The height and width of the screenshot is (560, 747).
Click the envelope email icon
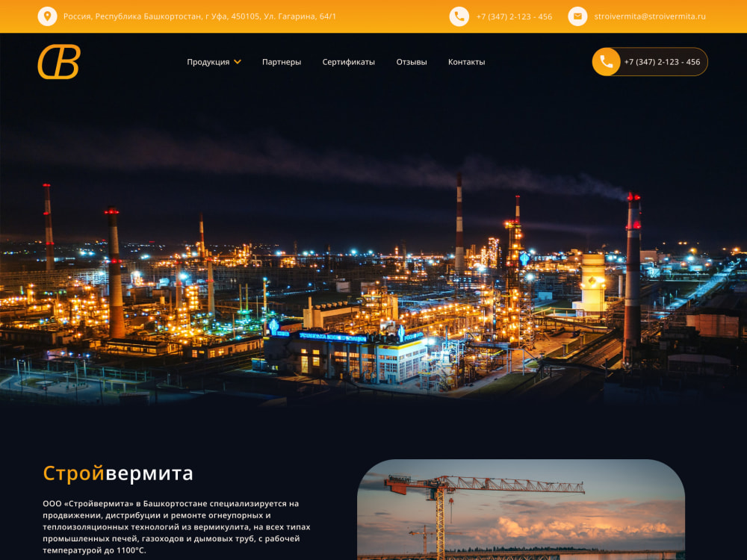577,16
